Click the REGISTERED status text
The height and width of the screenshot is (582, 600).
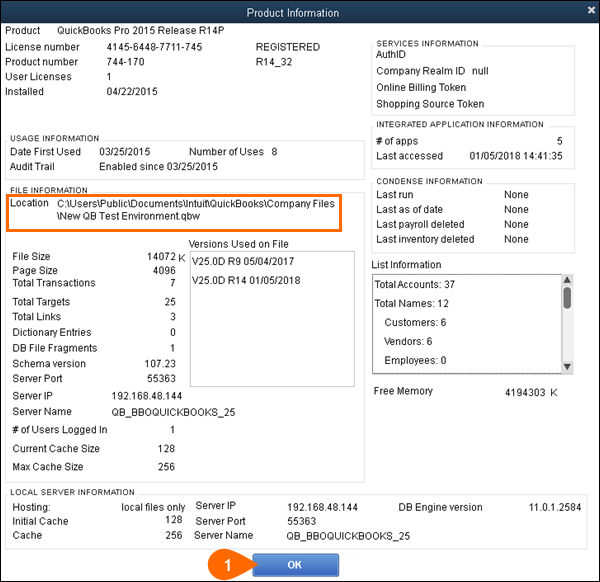[288, 47]
